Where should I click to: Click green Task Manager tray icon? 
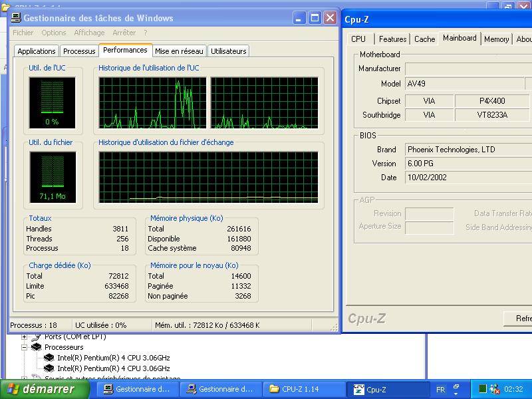(x=483, y=390)
